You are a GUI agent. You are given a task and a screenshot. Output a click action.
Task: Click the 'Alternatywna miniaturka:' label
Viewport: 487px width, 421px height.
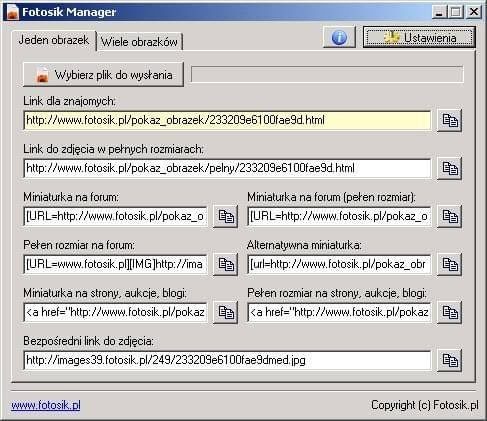click(x=304, y=245)
